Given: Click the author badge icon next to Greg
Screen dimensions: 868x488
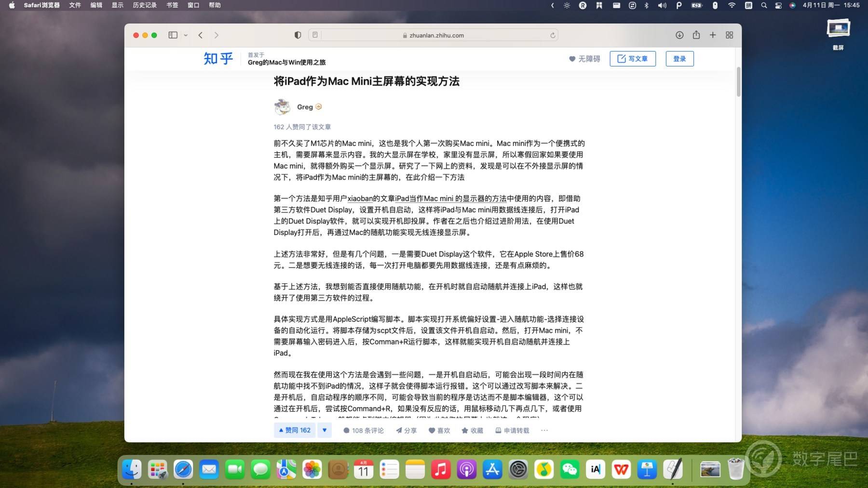Looking at the screenshot, I should point(318,107).
